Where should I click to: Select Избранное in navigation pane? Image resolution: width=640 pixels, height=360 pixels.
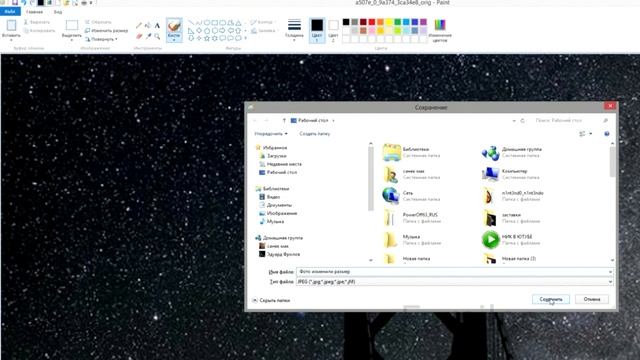pos(275,148)
